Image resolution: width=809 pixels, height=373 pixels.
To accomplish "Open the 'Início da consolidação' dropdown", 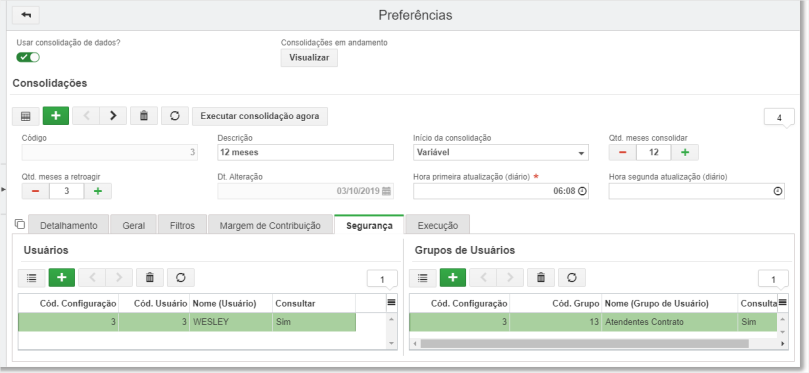I will [x=500, y=153].
